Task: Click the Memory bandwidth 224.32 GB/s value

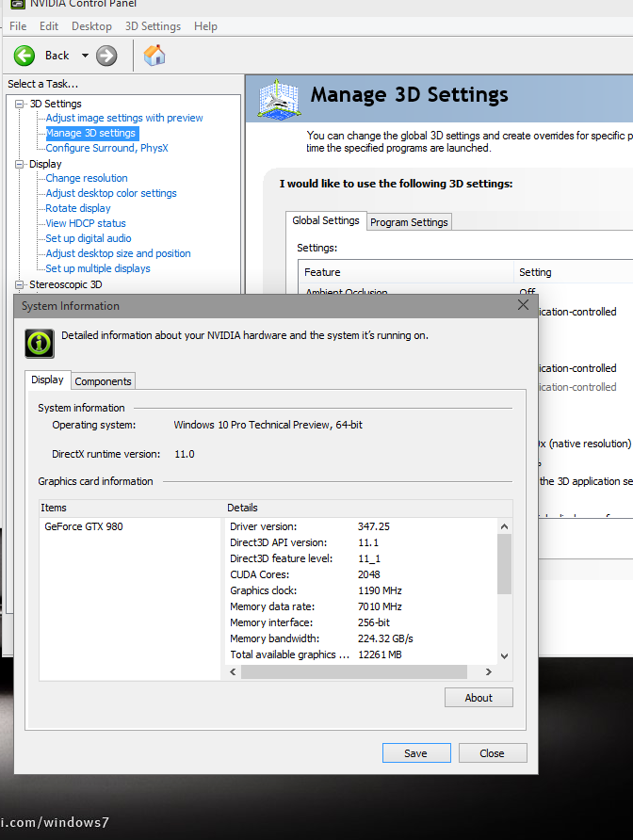Action: 385,638
